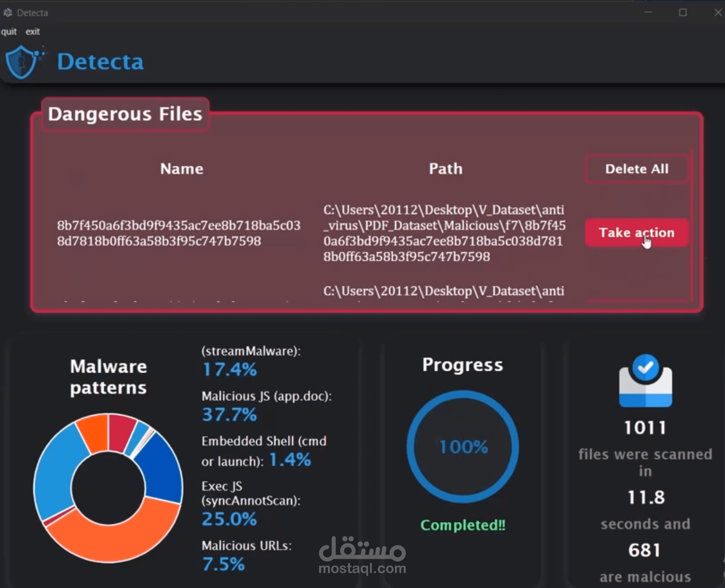This screenshot has width=725, height=588.
Task: Click the gear app icon in the title bar
Action: (8, 12)
